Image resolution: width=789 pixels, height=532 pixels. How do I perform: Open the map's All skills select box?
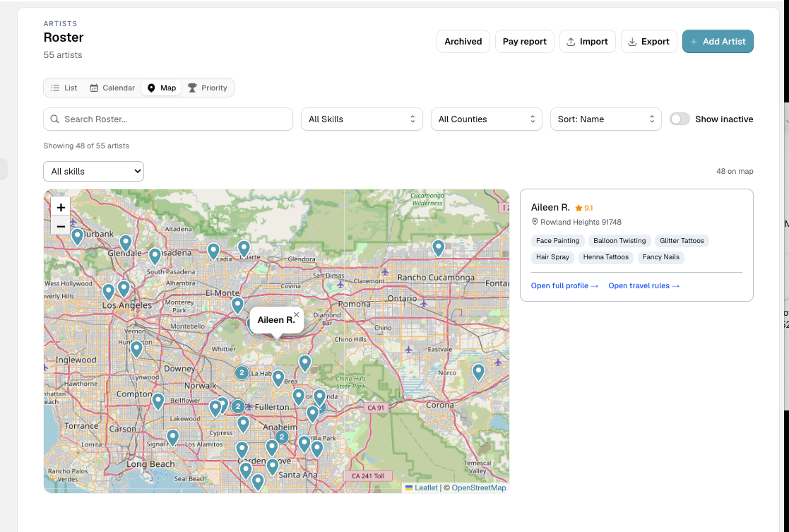[x=94, y=171]
